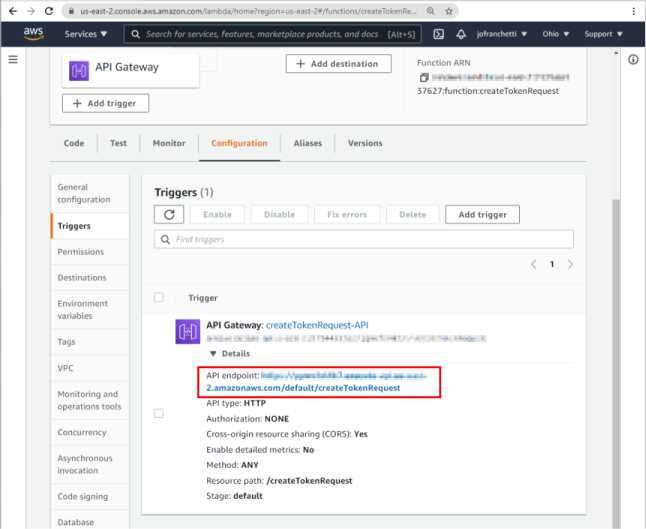Click the Delete trigger button
Image resolution: width=646 pixels, height=529 pixels.
tap(413, 215)
